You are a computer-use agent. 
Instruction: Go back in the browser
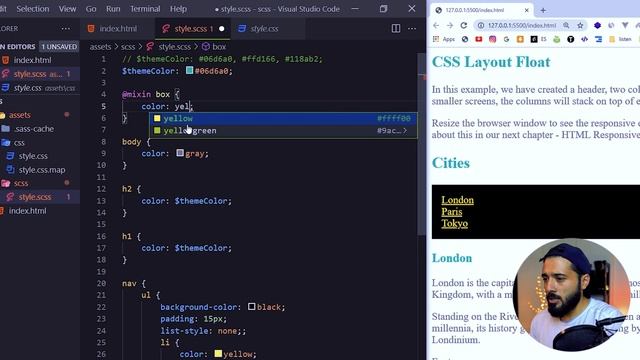pyautogui.click(x=436, y=25)
